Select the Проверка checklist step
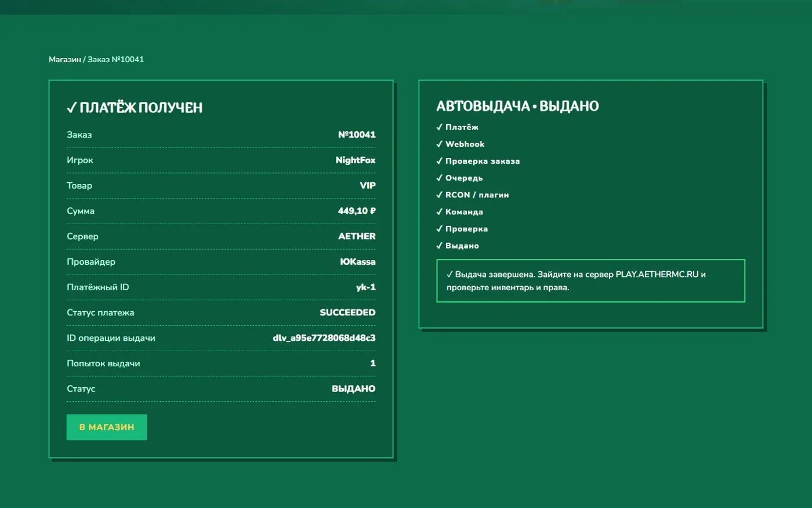Screen dimensions: 812x508 pyautogui.click(x=462, y=229)
